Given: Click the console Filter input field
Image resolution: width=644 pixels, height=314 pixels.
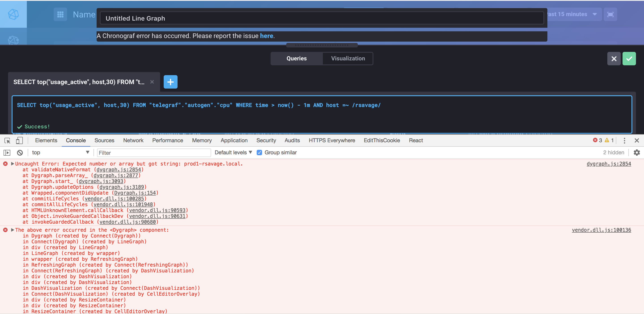Looking at the screenshot, I should 154,153.
